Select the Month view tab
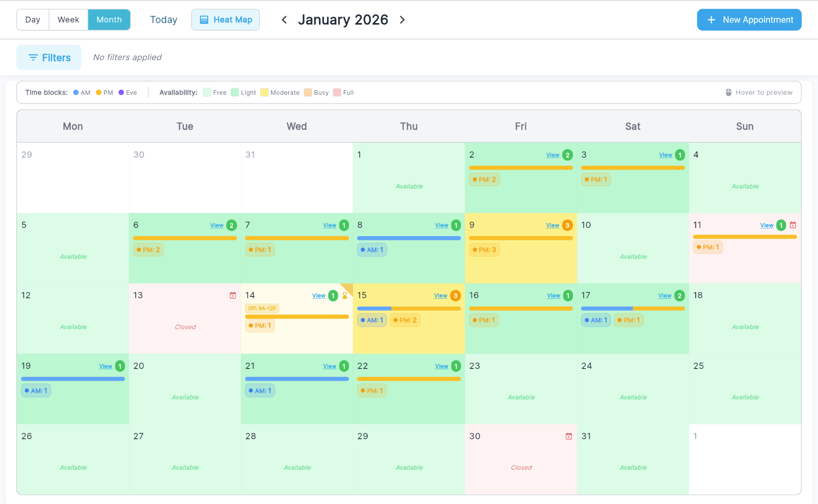The height and width of the screenshot is (504, 818). pyautogui.click(x=109, y=20)
